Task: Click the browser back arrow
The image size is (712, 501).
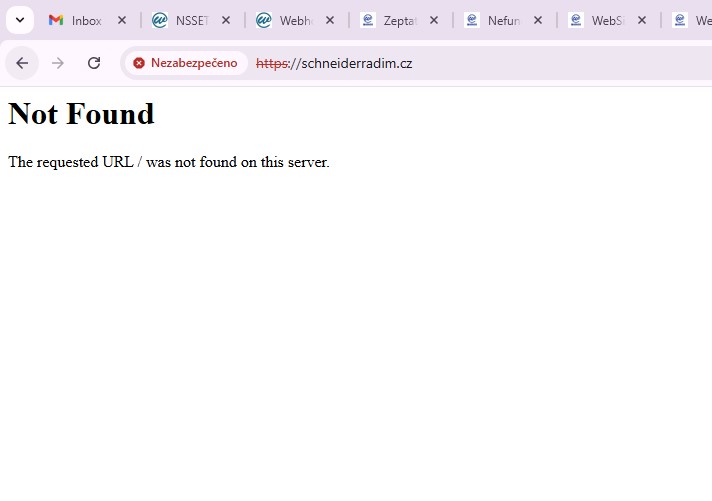Action: [x=22, y=63]
